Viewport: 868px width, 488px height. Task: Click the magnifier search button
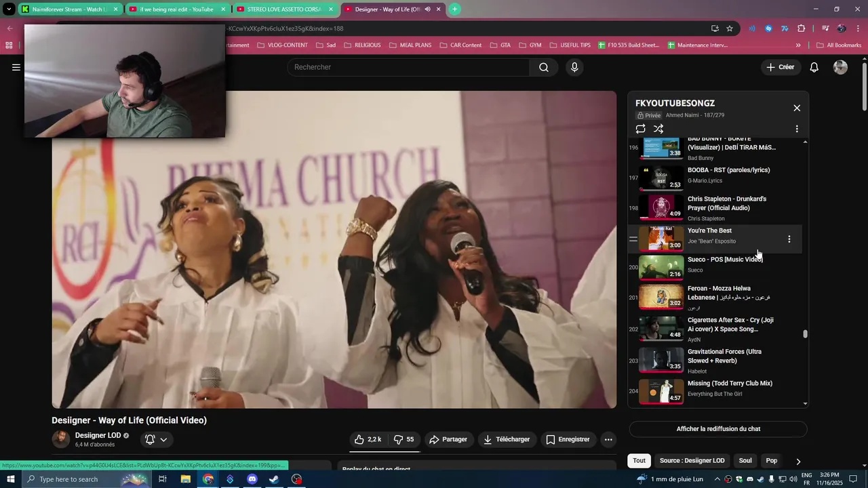coord(544,67)
